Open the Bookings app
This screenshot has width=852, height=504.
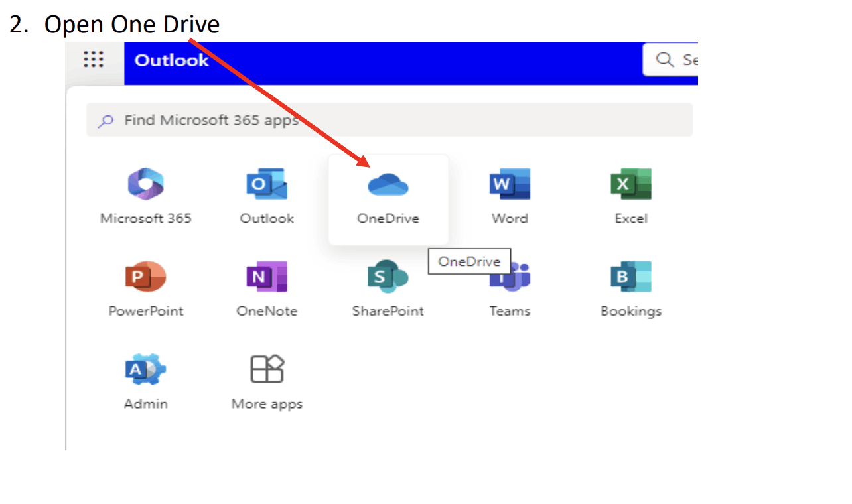[631, 288]
